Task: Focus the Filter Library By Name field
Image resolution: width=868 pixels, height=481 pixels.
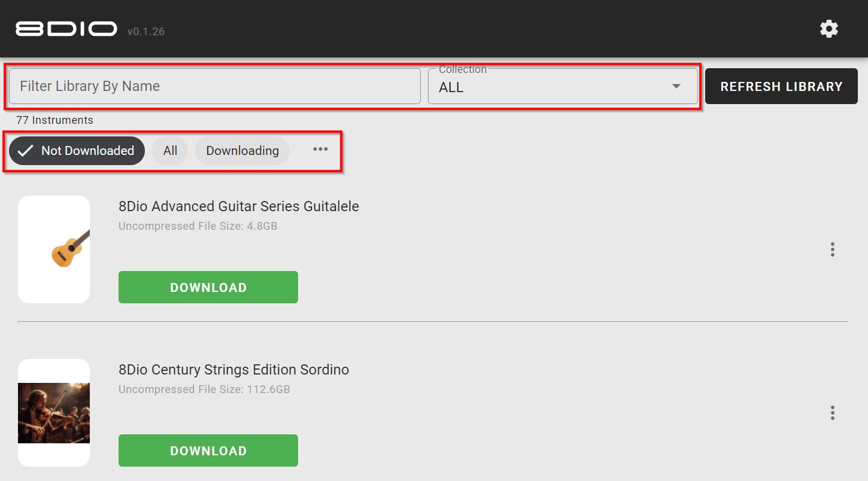Action: click(214, 86)
